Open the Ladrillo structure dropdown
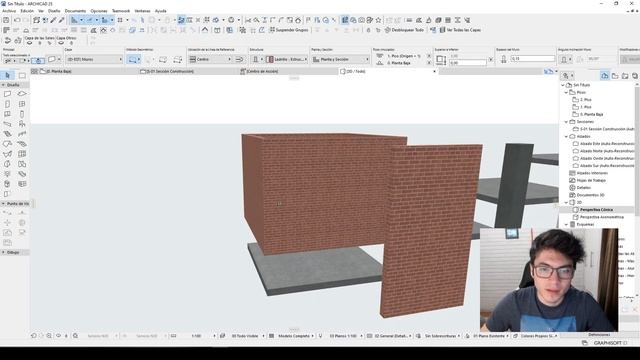Screen dimensions: 640x360 pos(287,60)
